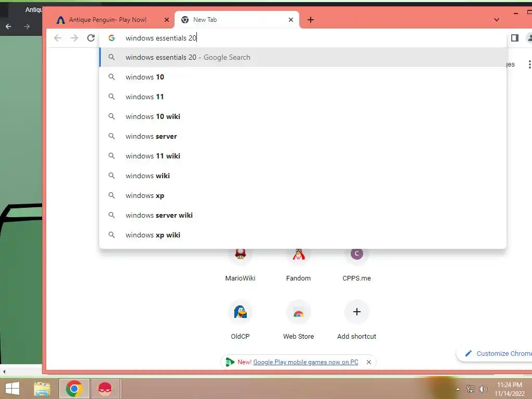The image size is (532, 399).
Task: Pick the 'windows server' suggestion
Action: (303, 136)
